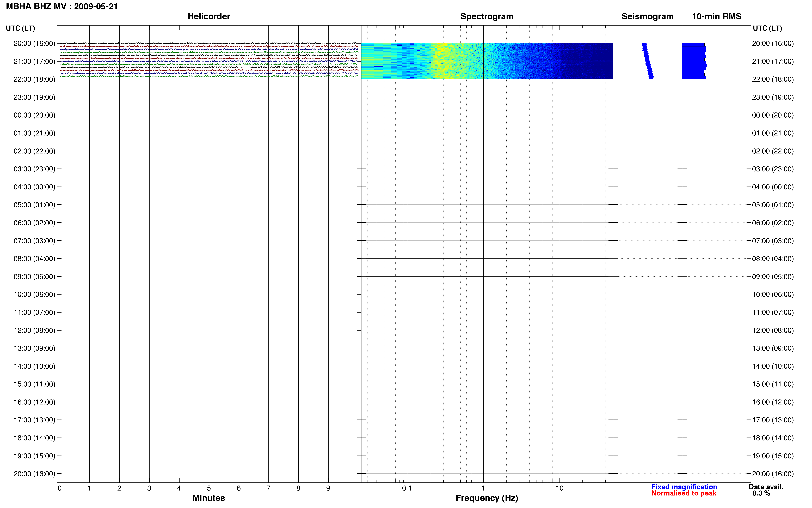Viewport: 812px width, 508px height.
Task: Click the 0 minutes tick label
Action: [60, 488]
